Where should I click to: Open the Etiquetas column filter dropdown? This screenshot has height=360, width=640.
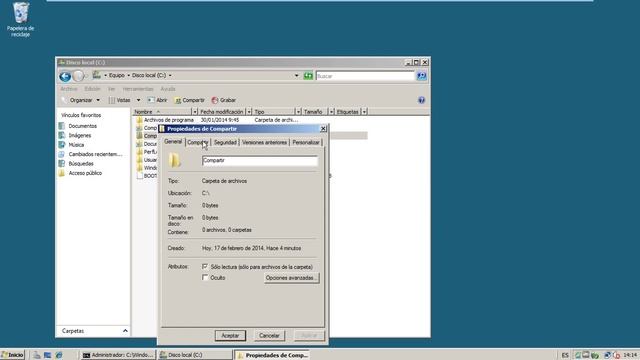[x=364, y=111]
